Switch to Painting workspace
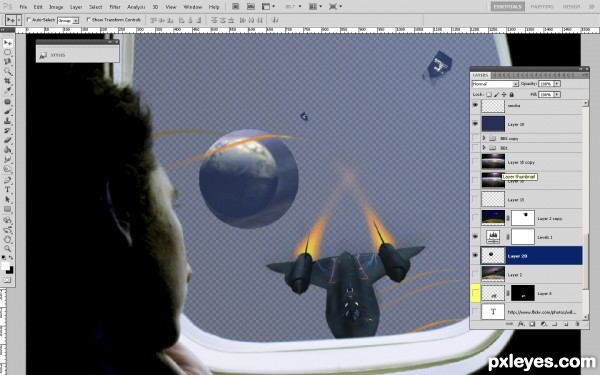The width and height of the screenshot is (600, 375). pos(542,7)
